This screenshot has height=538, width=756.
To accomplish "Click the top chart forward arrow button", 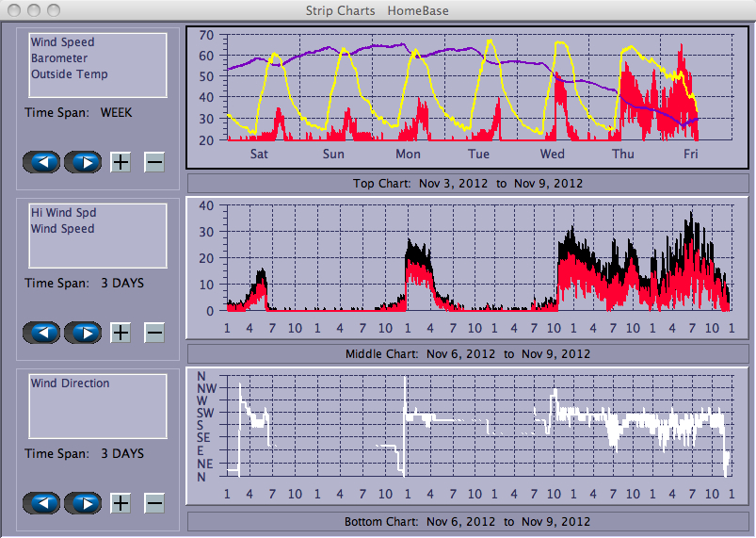I will [83, 162].
